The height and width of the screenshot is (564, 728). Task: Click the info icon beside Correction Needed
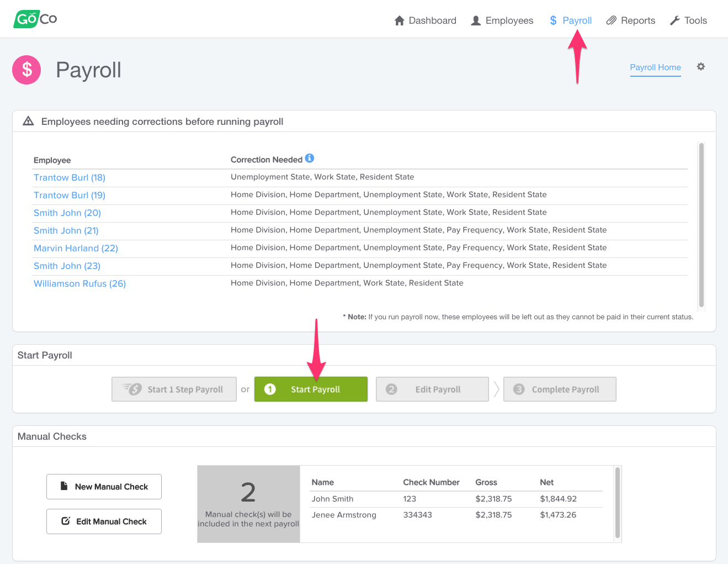[310, 159]
